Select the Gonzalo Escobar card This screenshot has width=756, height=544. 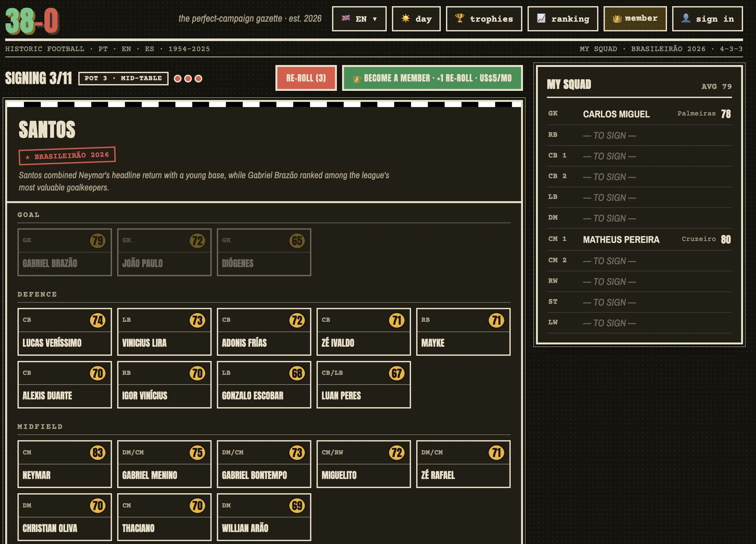[x=264, y=385]
